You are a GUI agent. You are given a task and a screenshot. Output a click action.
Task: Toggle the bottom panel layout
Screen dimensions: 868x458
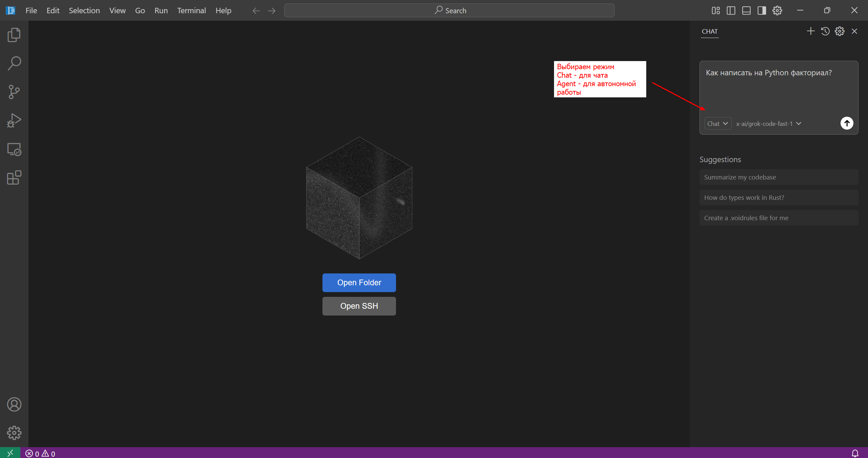pos(746,11)
